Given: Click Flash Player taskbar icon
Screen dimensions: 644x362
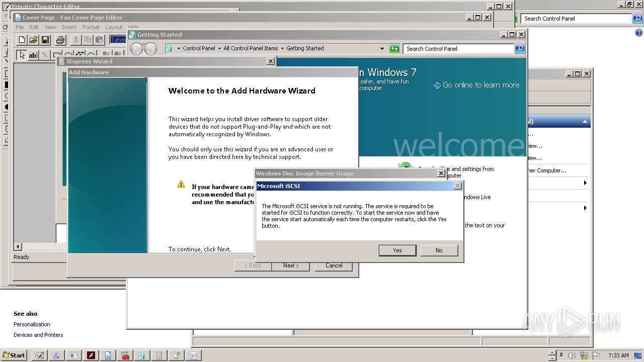Looking at the screenshot, I should tap(91, 355).
